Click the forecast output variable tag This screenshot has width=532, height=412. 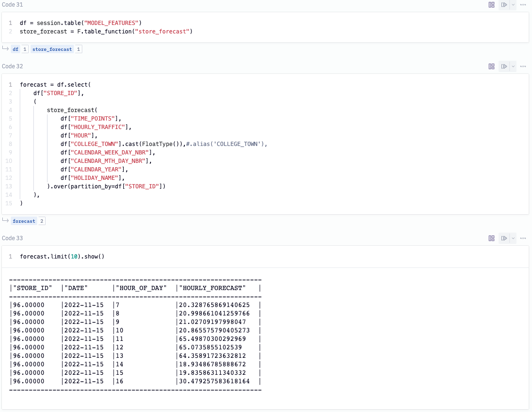pyautogui.click(x=24, y=221)
